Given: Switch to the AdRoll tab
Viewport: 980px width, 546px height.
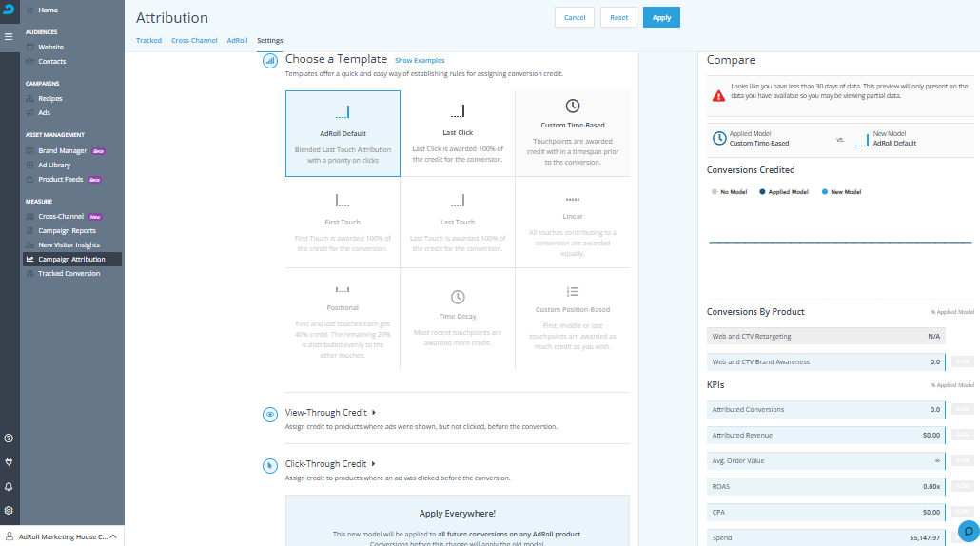Looking at the screenshot, I should click(238, 40).
